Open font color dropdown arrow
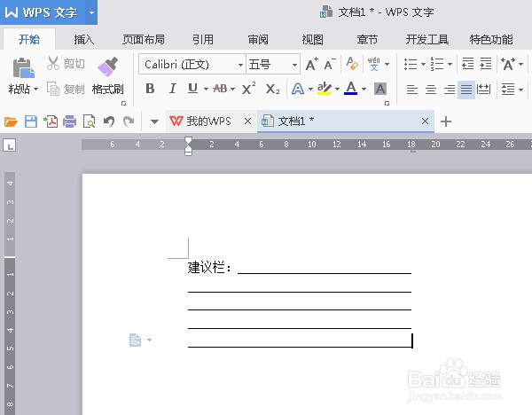Screen dimensions: 532x415 point(364,90)
